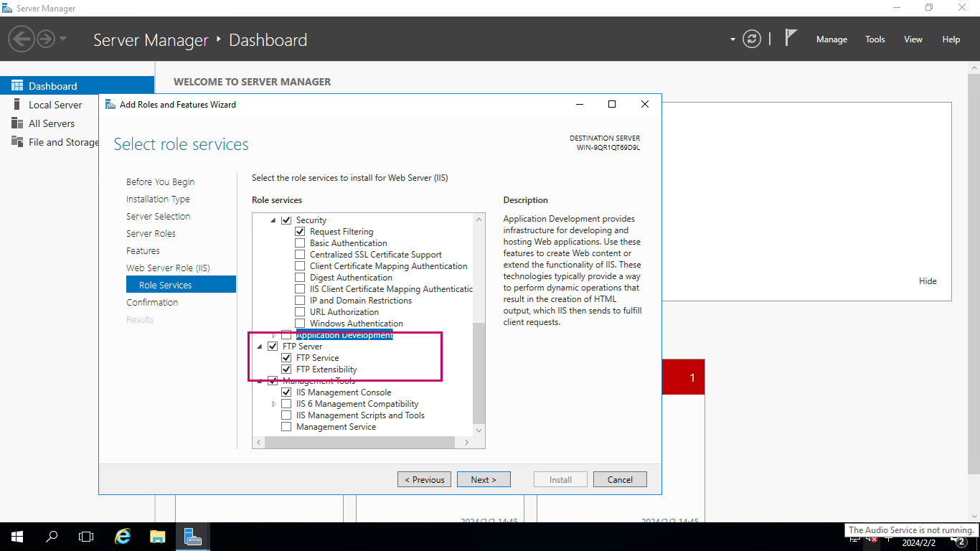Go to Confirmation step
980x551 pixels.
pos(152,302)
